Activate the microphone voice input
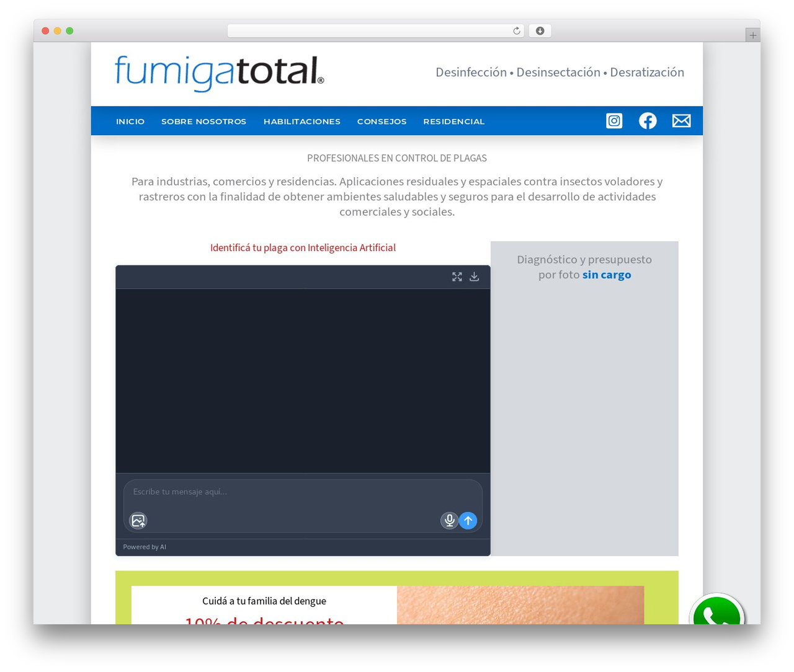The image size is (794, 672). (449, 521)
